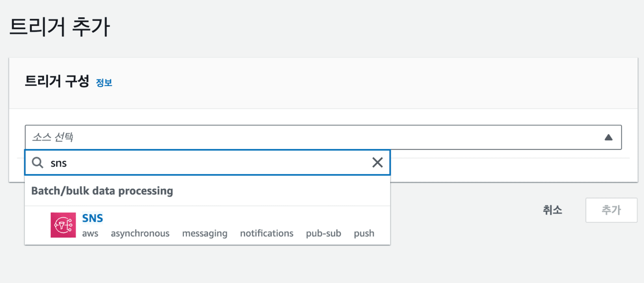Click the blue SNS title text
This screenshot has height=283, width=644.
tap(93, 218)
